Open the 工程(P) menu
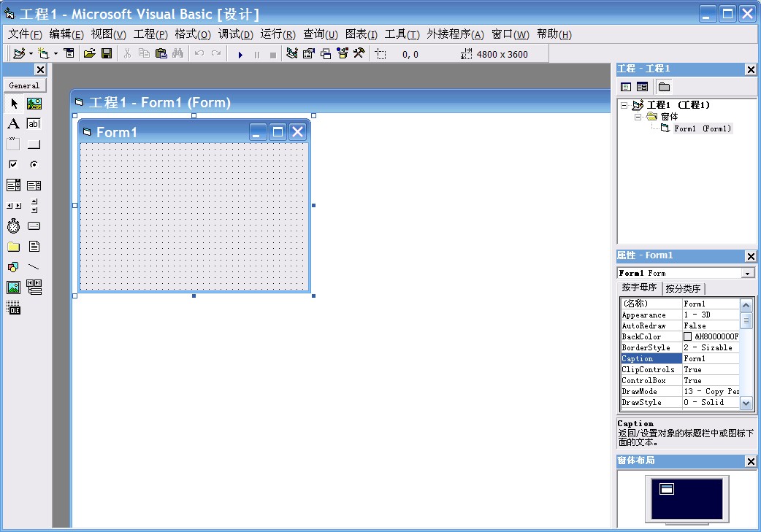The image size is (761, 532). coord(150,34)
